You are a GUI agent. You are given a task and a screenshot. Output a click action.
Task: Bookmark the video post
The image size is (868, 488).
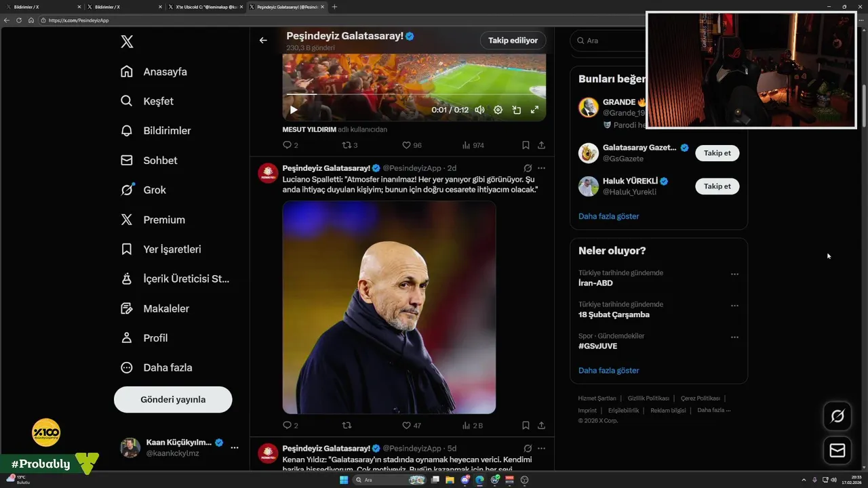click(x=526, y=145)
